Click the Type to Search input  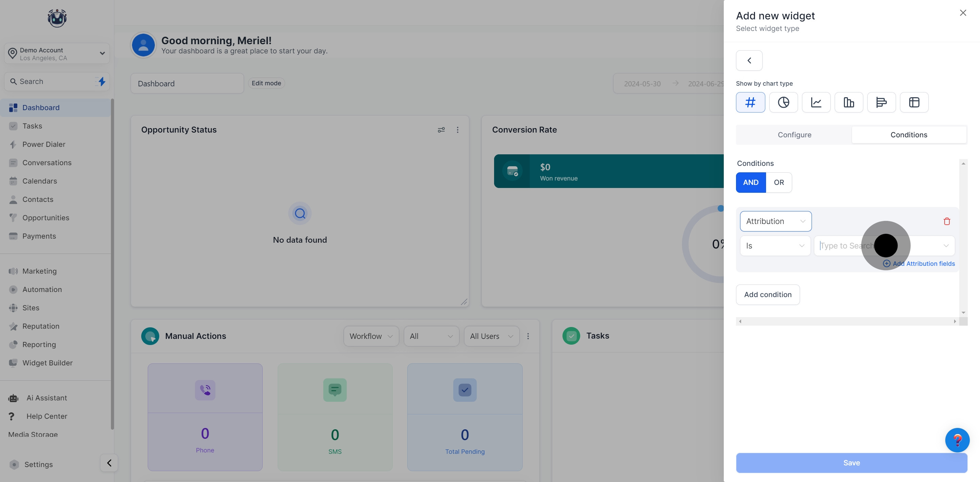tap(845, 246)
